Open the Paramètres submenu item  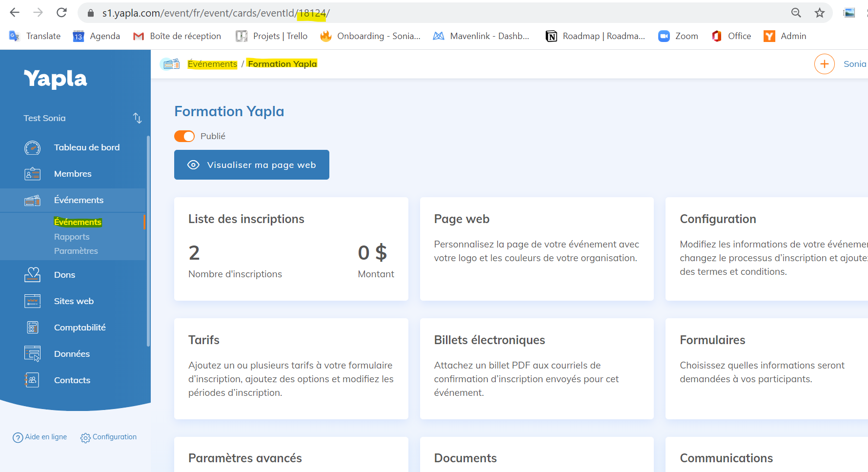coord(76,251)
